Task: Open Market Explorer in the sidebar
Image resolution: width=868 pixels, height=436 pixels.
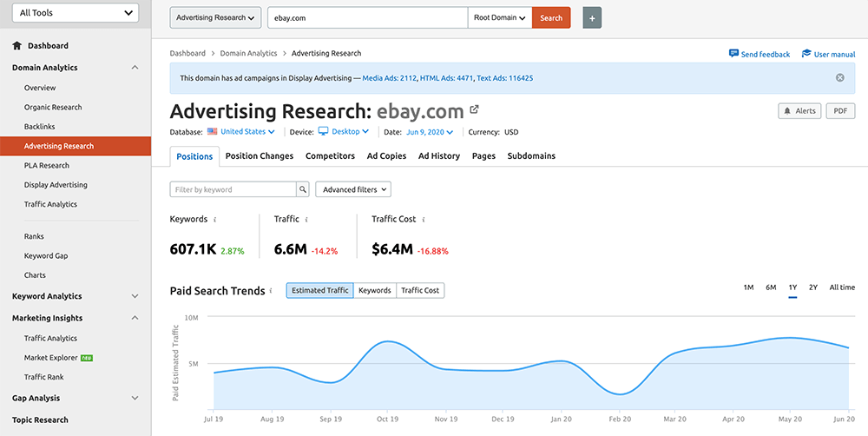Action: pyautogui.click(x=51, y=357)
